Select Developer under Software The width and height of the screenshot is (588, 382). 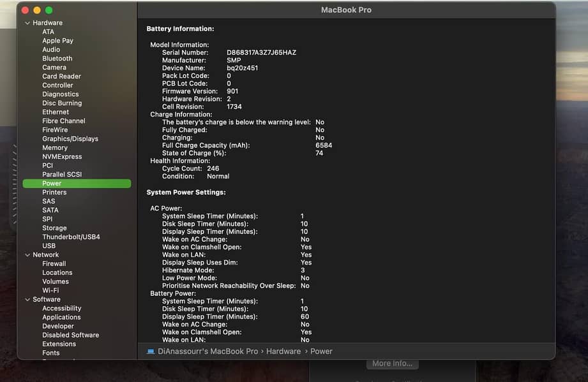58,327
